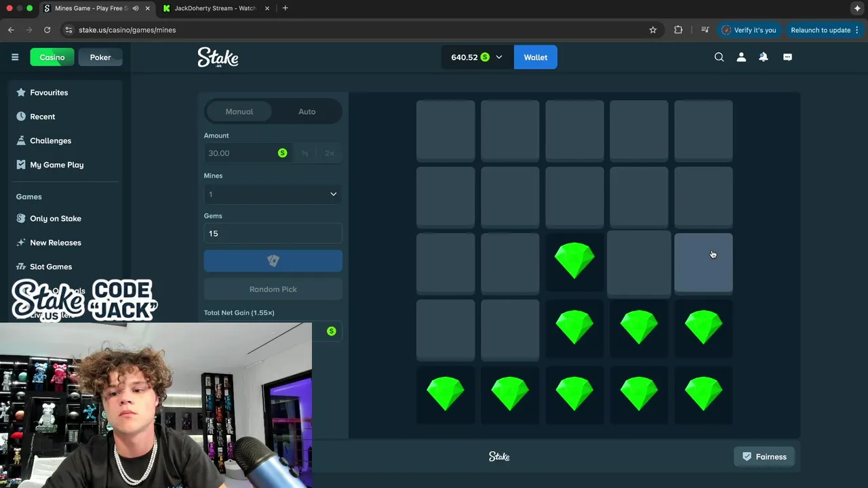Click the blue Wallet button
The width and height of the screenshot is (868, 488).
535,57
